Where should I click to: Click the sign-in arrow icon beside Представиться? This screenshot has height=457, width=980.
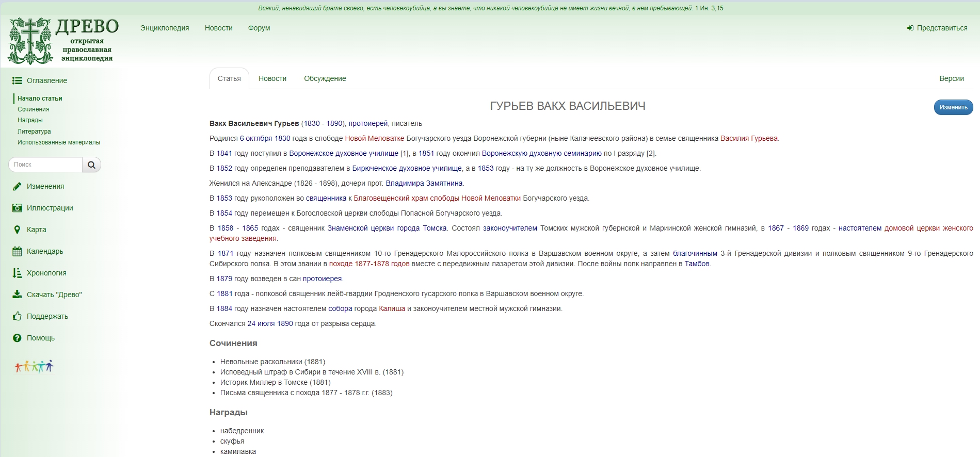coord(910,28)
